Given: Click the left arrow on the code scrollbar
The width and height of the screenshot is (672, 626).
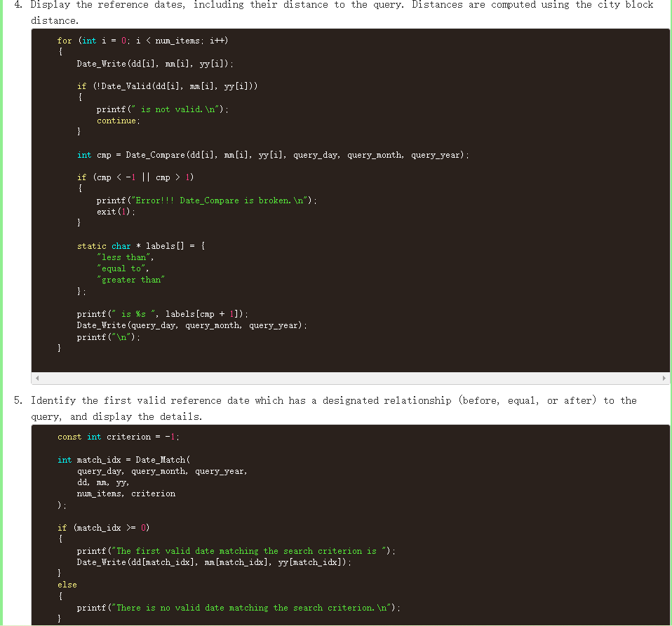Looking at the screenshot, I should 36,378.
